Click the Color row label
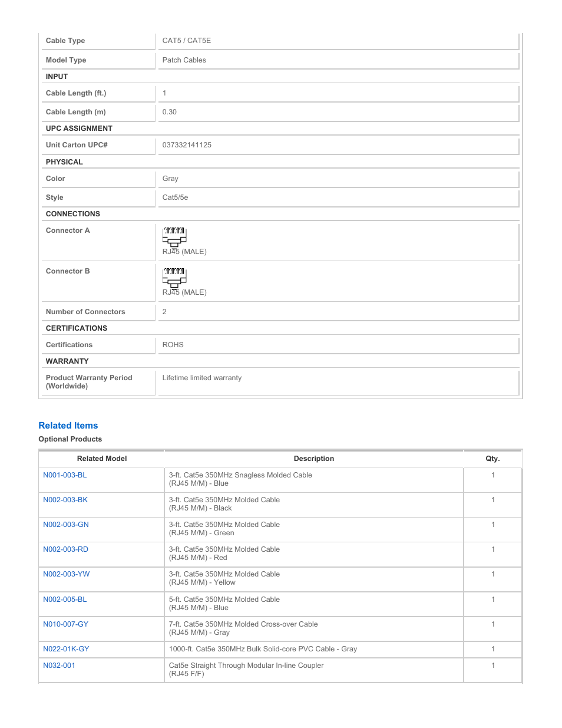 coord(55,179)
